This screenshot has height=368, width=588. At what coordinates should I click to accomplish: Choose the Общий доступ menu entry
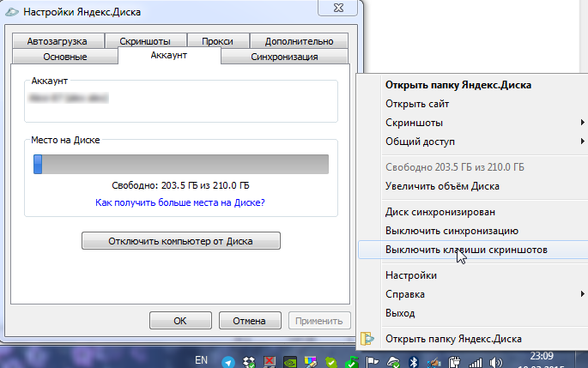point(473,142)
